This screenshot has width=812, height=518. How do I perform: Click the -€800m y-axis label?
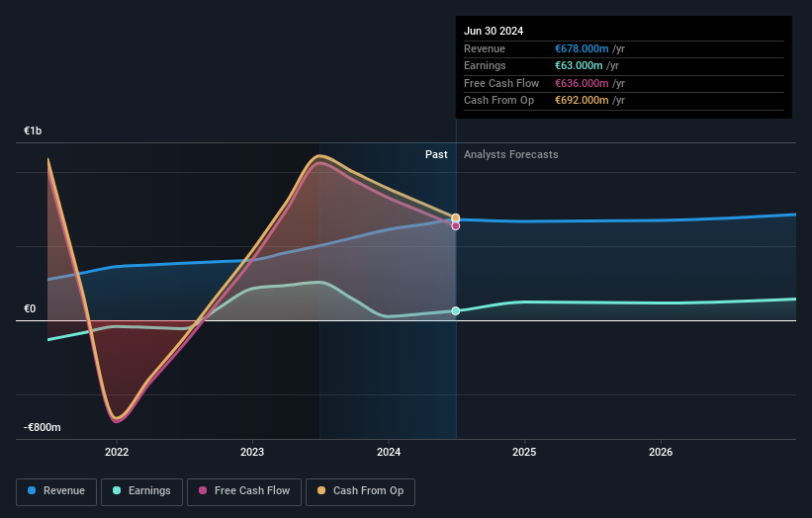coord(42,427)
